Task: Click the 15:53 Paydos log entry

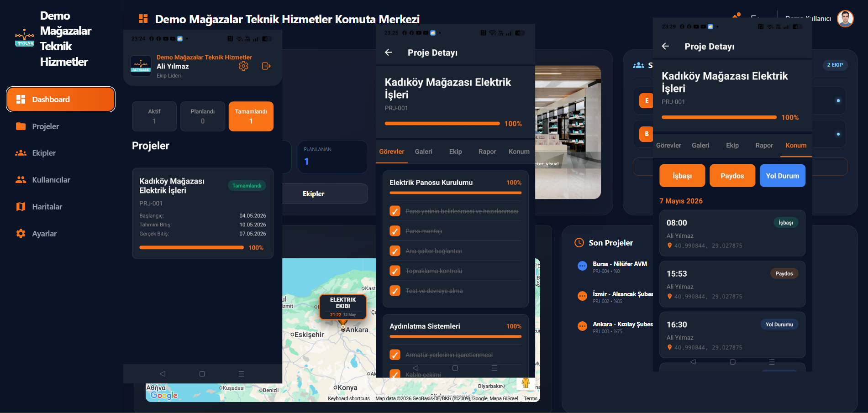Action: point(732,284)
